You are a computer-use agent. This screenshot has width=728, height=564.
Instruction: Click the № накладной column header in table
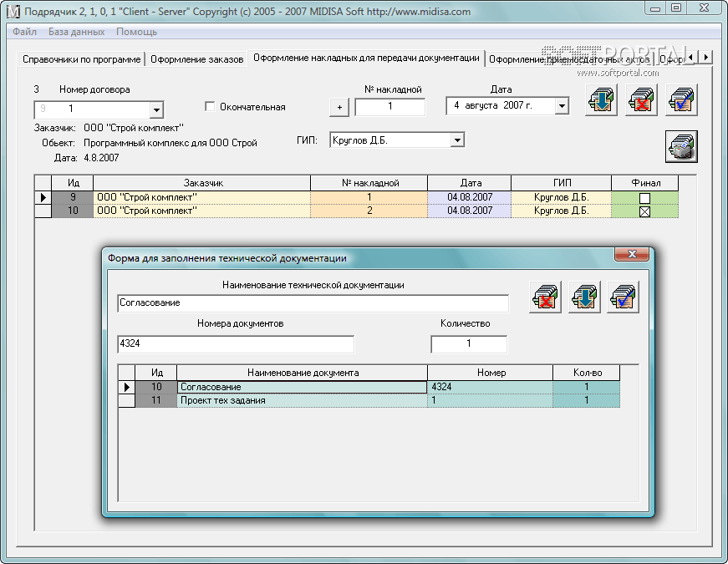pos(369,183)
